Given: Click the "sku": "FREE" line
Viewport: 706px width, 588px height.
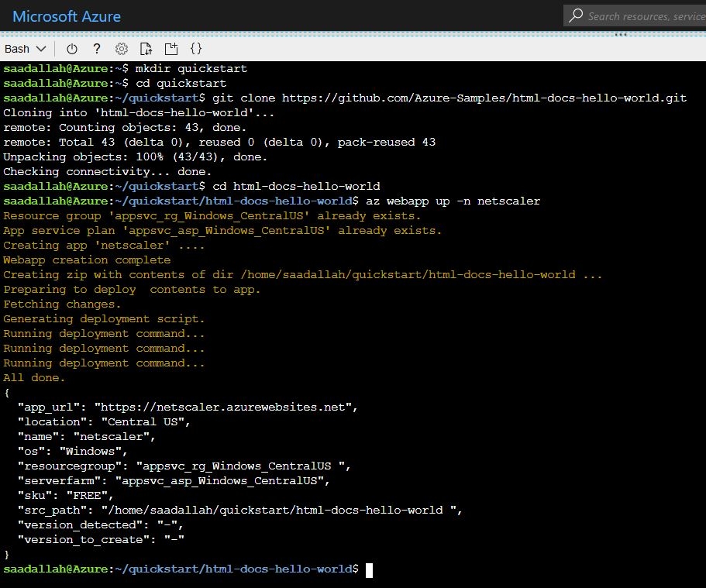Looking at the screenshot, I should click(x=66, y=496).
